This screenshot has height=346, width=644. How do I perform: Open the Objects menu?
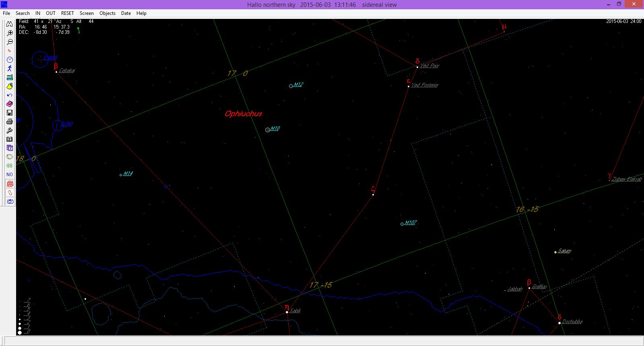(x=107, y=13)
